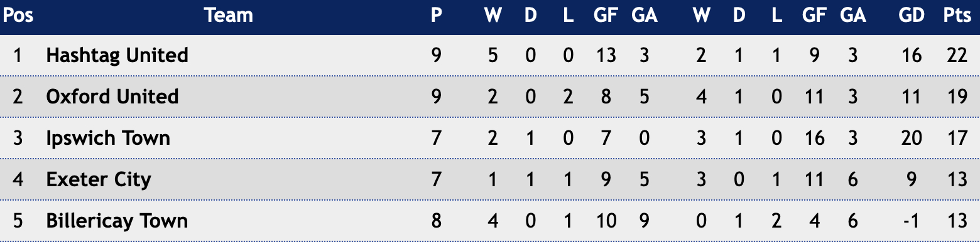
Task: Click Ipswich Town's goal difference of 20
Action: point(912,138)
